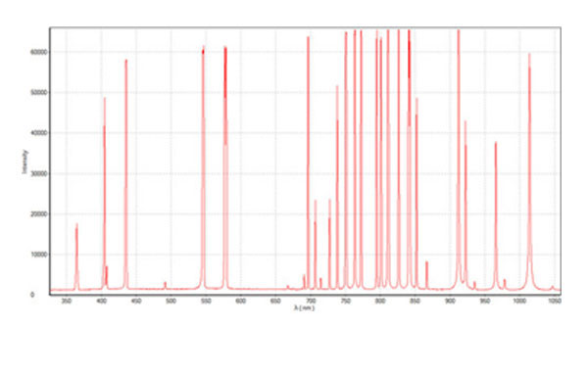Select the peak near 578 nm
This screenshot has width=588, height=375.
pyautogui.click(x=225, y=166)
